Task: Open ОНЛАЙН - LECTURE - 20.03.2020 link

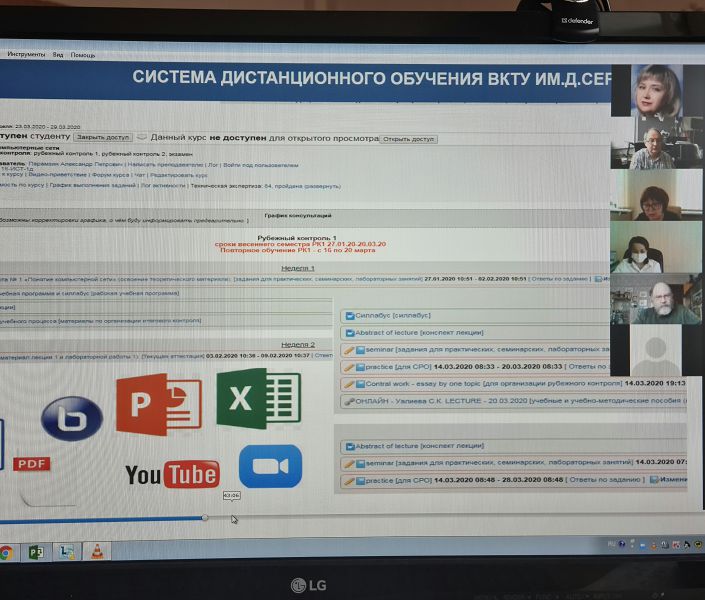Action: [x=441, y=401]
